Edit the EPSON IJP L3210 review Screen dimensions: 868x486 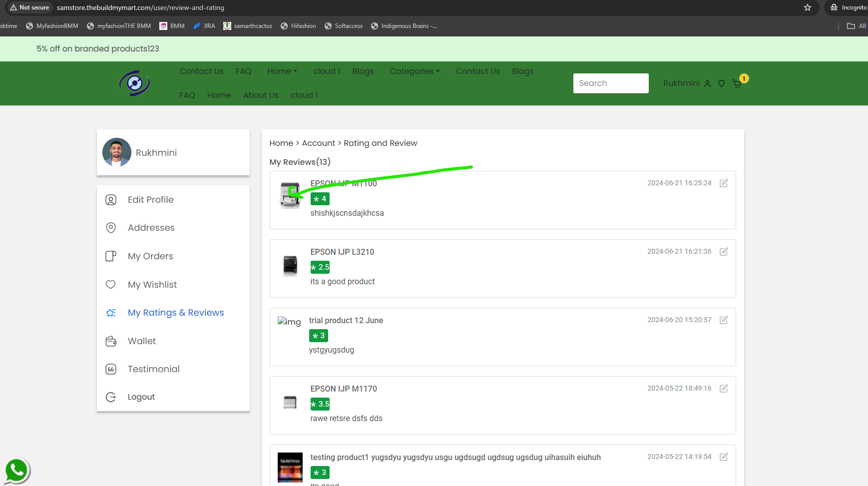pyautogui.click(x=724, y=251)
